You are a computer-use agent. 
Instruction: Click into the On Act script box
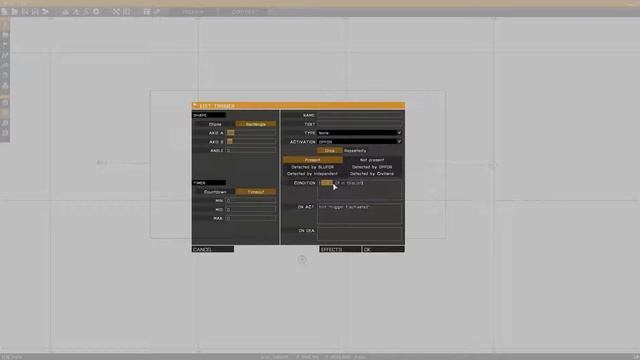point(360,214)
